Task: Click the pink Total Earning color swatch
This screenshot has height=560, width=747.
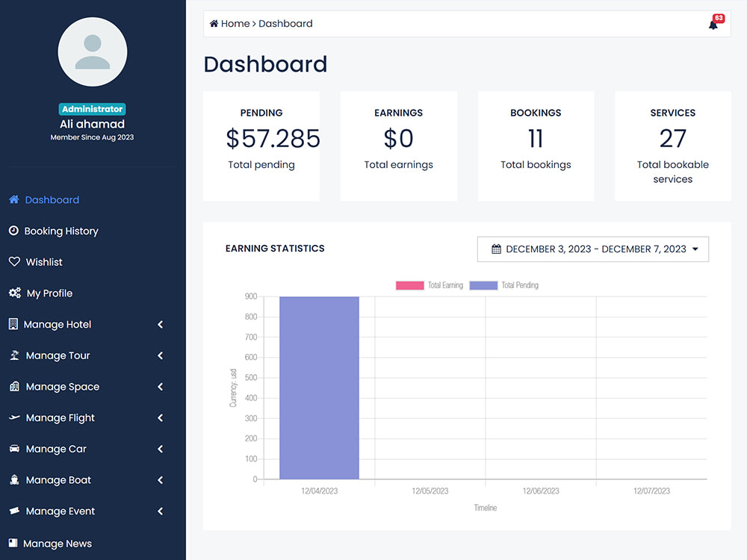Action: click(409, 285)
